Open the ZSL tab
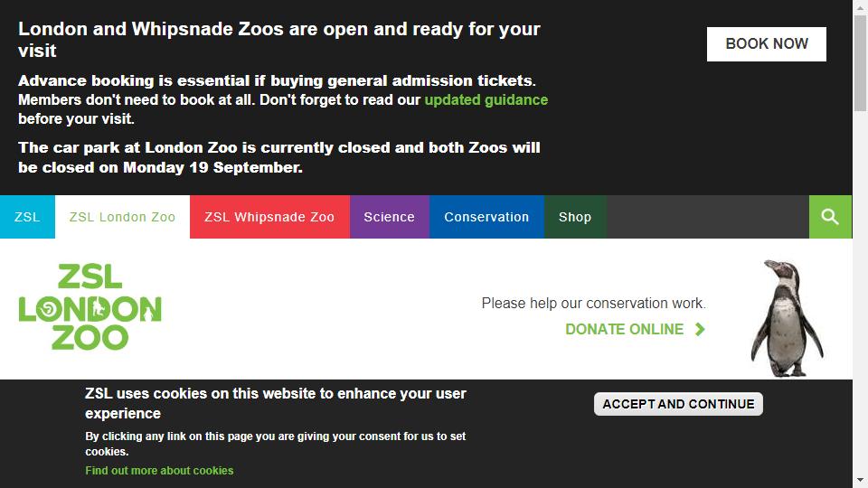The width and height of the screenshot is (868, 488). point(27,217)
